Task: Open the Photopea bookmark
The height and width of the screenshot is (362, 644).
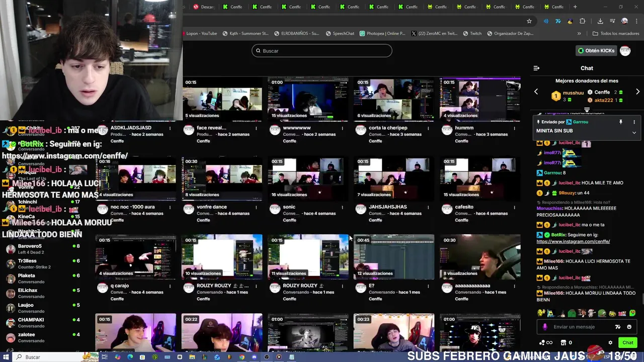Action: point(382,34)
